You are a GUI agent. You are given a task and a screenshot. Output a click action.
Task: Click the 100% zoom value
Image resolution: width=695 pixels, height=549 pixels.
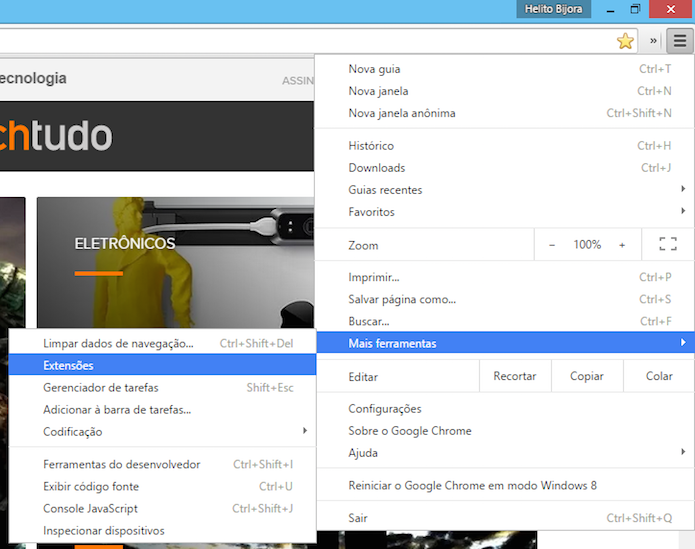tap(587, 245)
